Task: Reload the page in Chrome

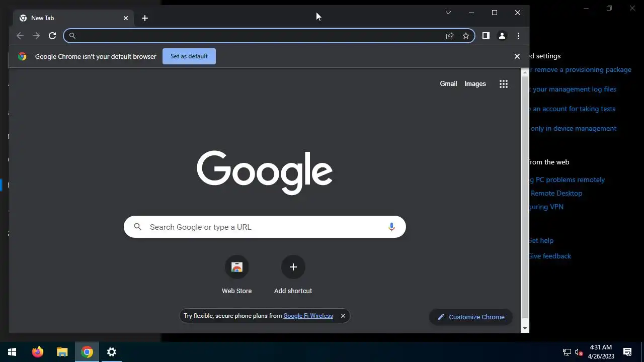Action: tap(52, 36)
